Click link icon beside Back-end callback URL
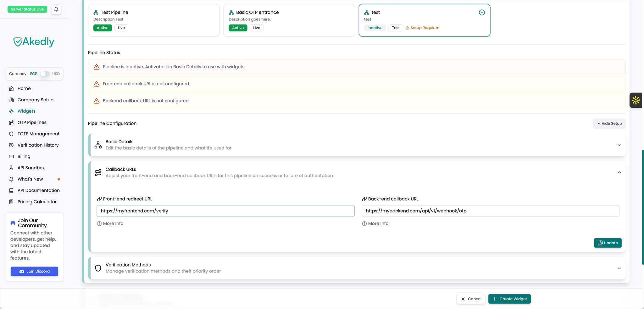Image resolution: width=644 pixels, height=309 pixels. coord(364,199)
